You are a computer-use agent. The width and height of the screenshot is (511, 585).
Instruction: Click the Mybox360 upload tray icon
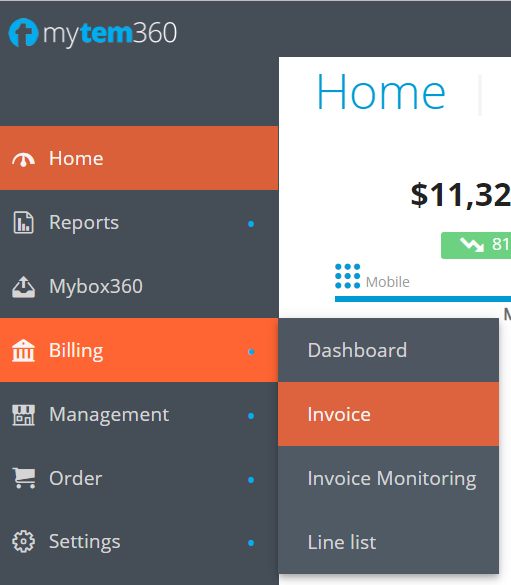pyautogui.click(x=23, y=287)
